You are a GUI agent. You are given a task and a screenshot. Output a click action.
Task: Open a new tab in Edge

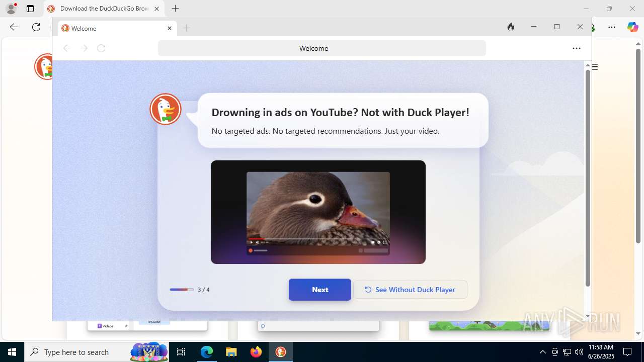[175, 9]
